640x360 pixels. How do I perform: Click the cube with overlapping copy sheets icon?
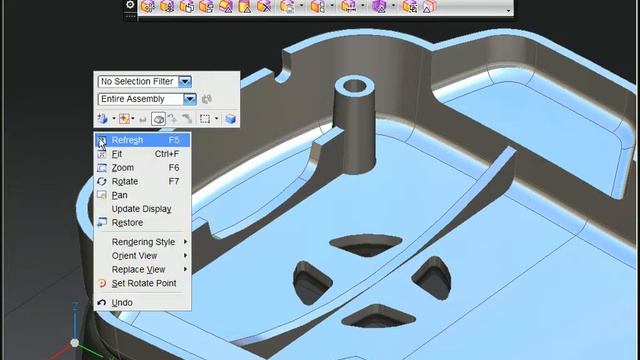click(187, 6)
